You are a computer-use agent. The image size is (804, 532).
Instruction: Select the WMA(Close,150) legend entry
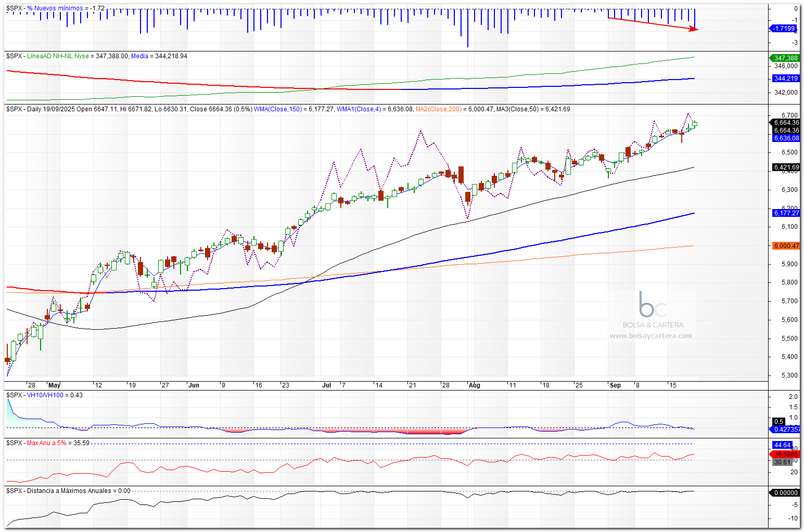click(x=277, y=109)
